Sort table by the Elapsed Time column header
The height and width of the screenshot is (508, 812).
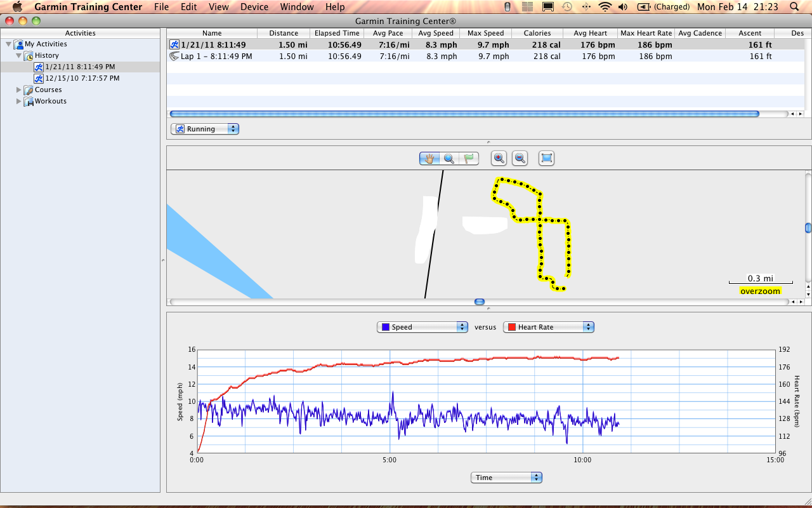point(337,33)
